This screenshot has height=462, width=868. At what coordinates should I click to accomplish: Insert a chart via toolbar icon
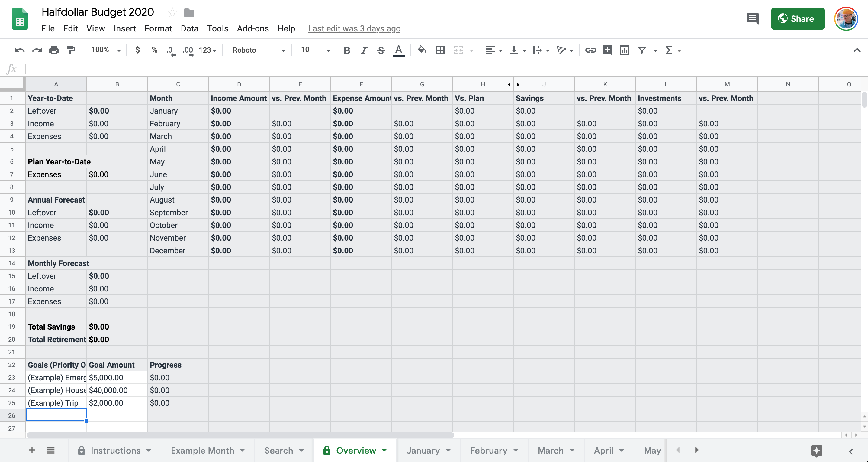(x=624, y=50)
